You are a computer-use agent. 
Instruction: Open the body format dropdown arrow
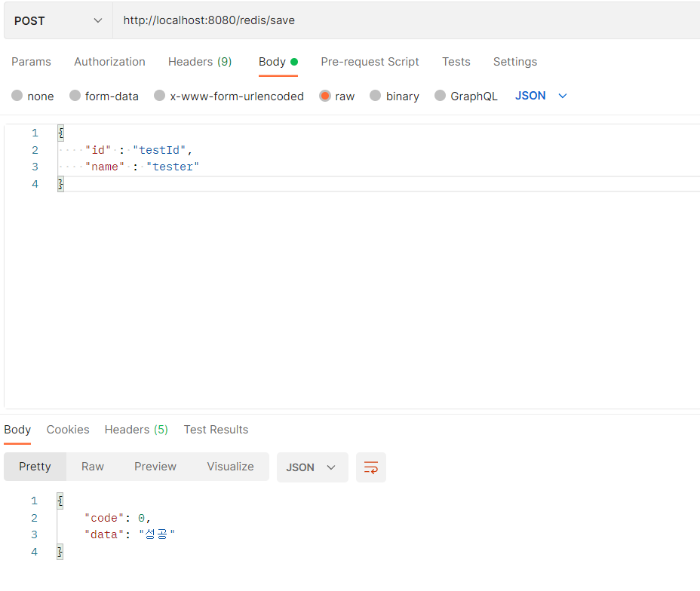click(563, 96)
